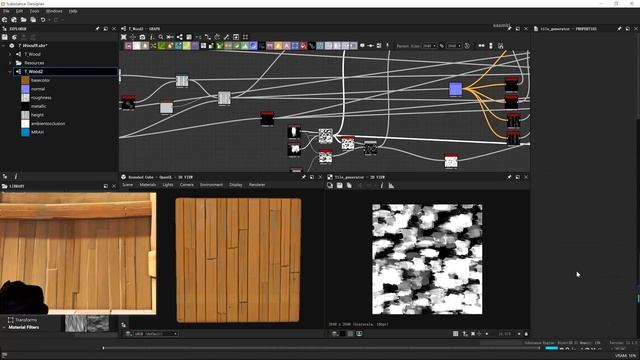Expand Material Filters in the Library
The width and height of the screenshot is (640, 360).
point(4,327)
